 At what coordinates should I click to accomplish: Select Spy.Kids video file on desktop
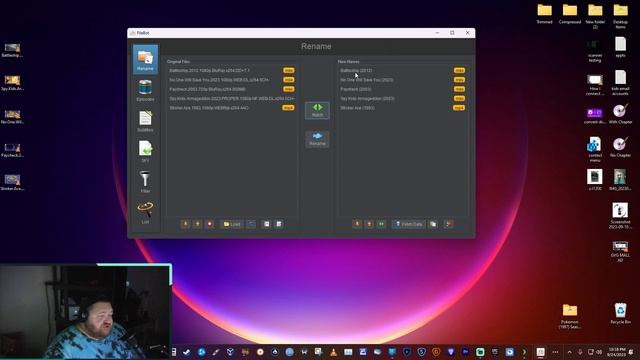pyautogui.click(x=12, y=83)
